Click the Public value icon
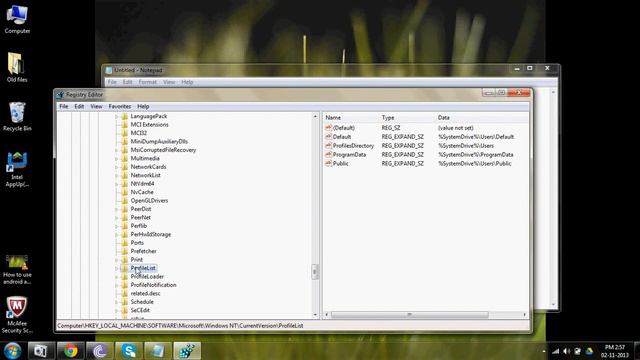The image size is (640, 360). [x=328, y=163]
